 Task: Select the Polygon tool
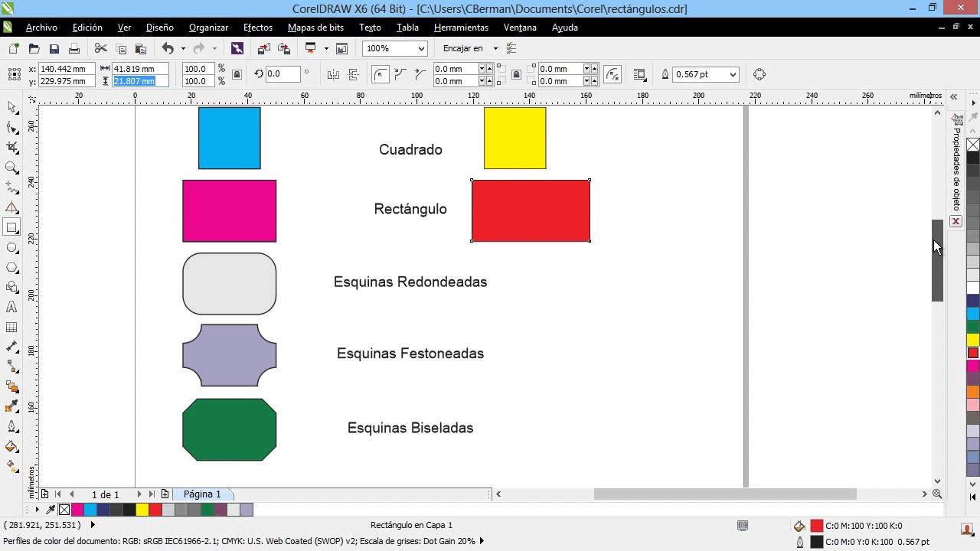click(x=11, y=267)
